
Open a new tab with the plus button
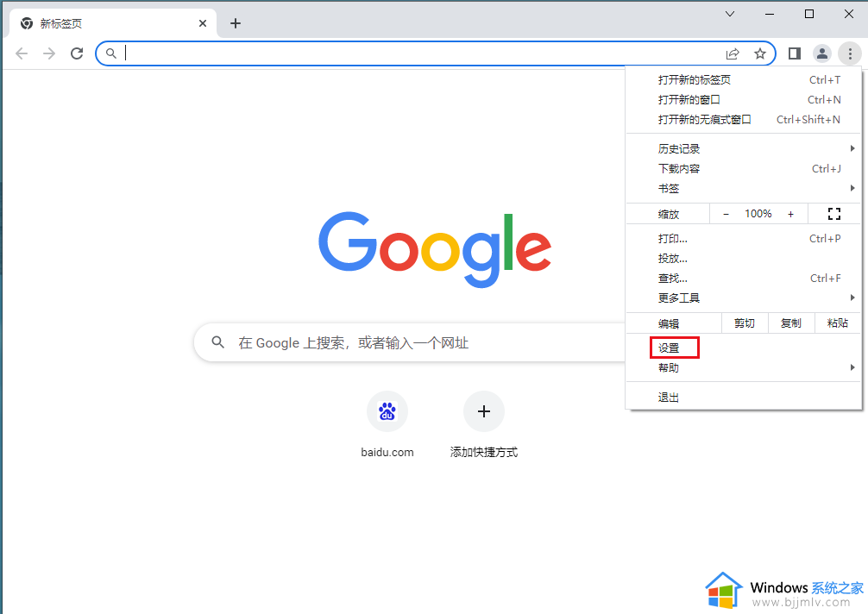(x=236, y=23)
